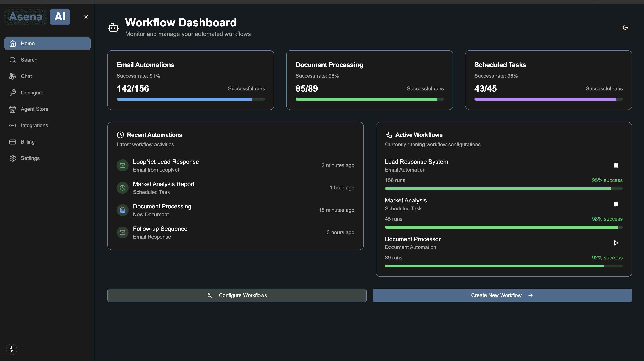Click the 43/45 run count

click(485, 88)
